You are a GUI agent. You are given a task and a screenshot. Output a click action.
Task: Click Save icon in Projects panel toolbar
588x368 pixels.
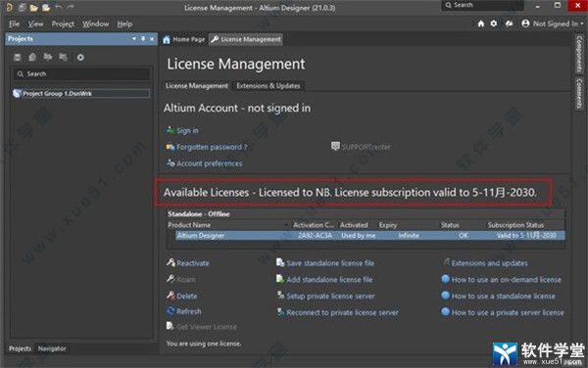[x=18, y=58]
